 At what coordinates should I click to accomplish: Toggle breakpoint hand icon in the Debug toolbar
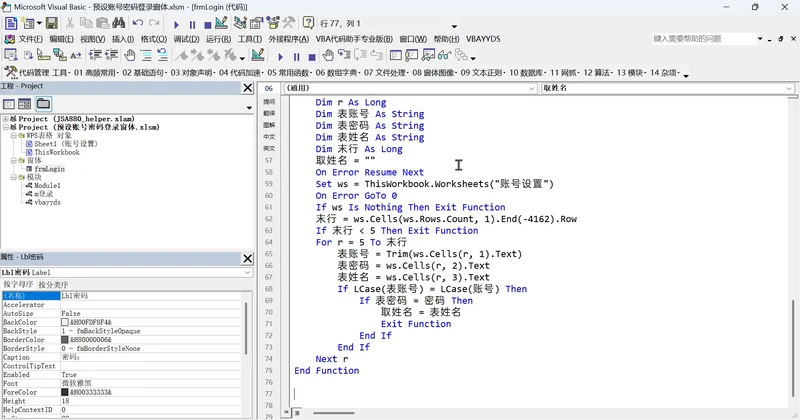[x=328, y=55]
